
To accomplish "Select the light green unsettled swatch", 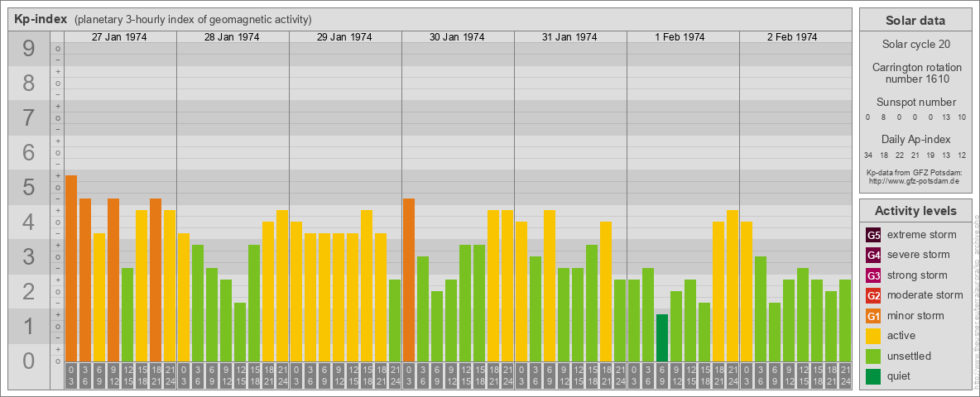I will 873,356.
